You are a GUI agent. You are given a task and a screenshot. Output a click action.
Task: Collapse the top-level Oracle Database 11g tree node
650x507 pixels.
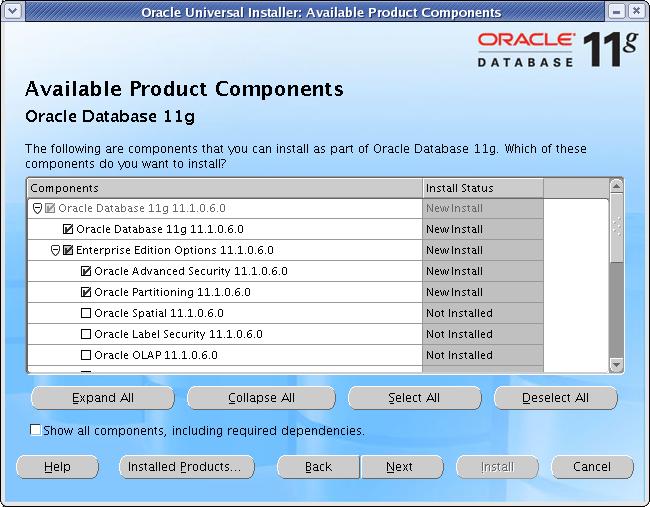point(37,208)
